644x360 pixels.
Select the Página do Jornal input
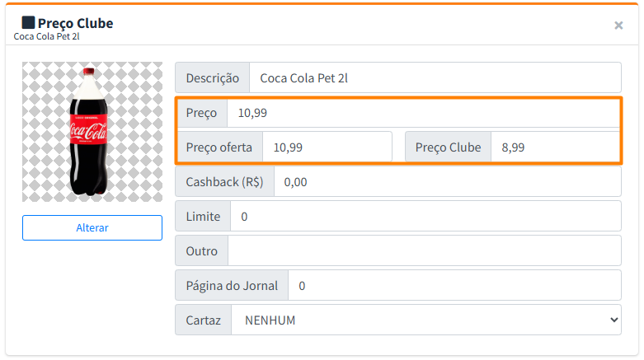tap(454, 286)
